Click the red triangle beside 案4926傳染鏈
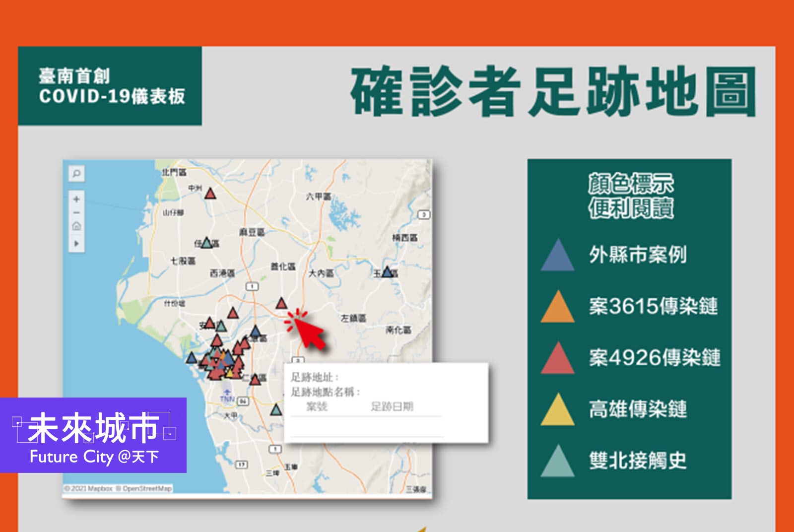Viewport: 794px width, 532px height. 557,358
